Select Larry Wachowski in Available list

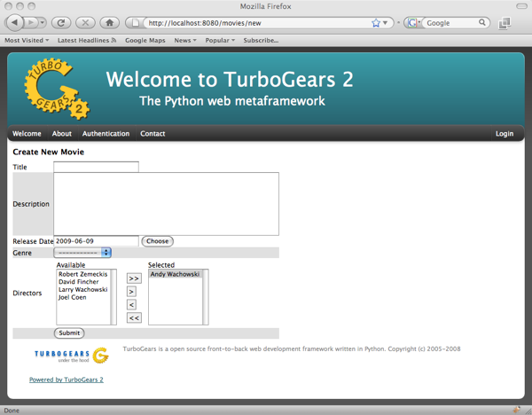tap(83, 290)
